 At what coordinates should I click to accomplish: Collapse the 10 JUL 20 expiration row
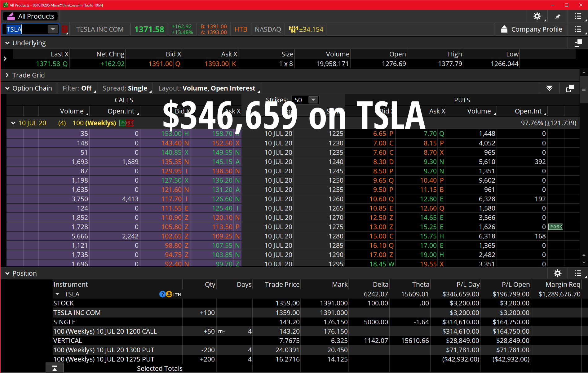(13, 123)
